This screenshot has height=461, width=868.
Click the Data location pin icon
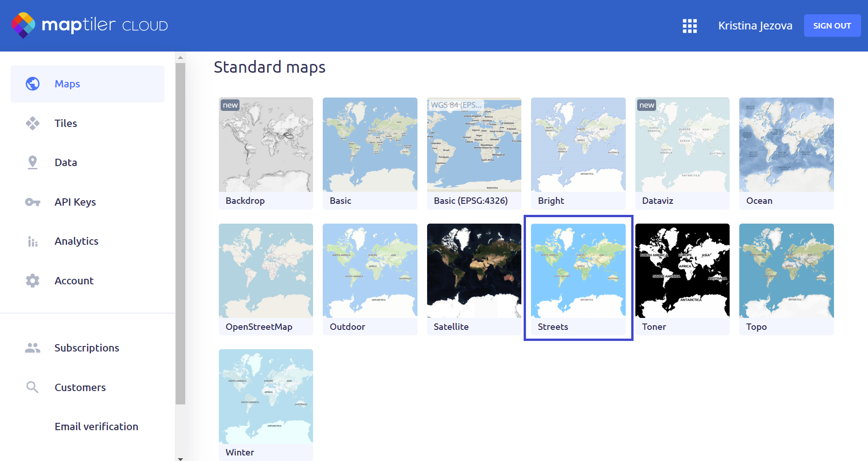tap(33, 162)
